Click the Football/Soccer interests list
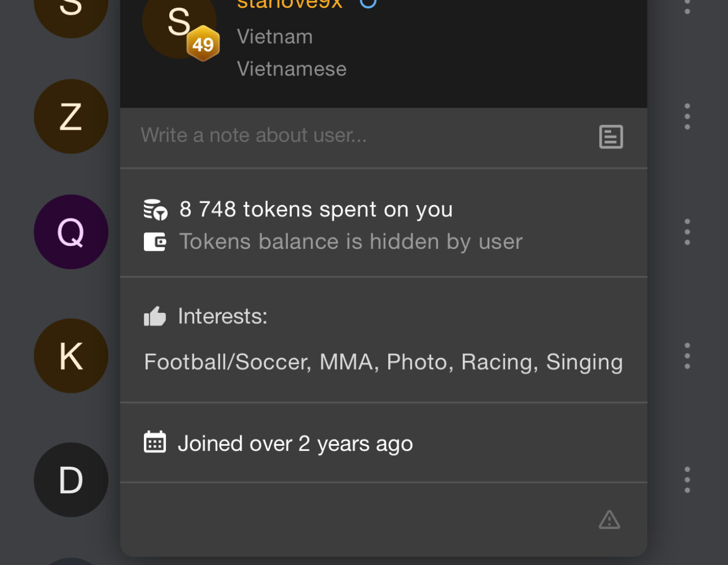 point(383,362)
